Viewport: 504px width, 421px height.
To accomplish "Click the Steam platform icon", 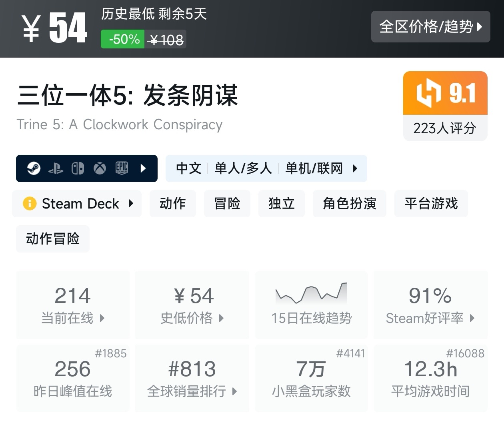I will pyautogui.click(x=34, y=168).
